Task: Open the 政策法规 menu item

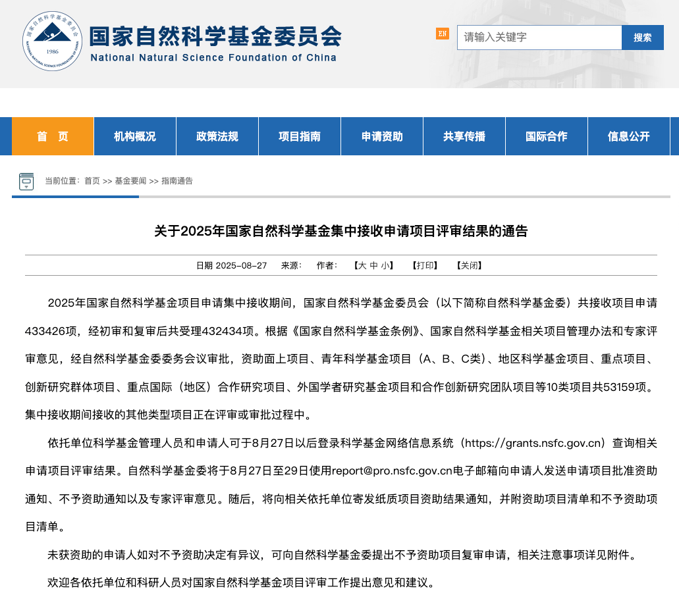Action: [217, 136]
